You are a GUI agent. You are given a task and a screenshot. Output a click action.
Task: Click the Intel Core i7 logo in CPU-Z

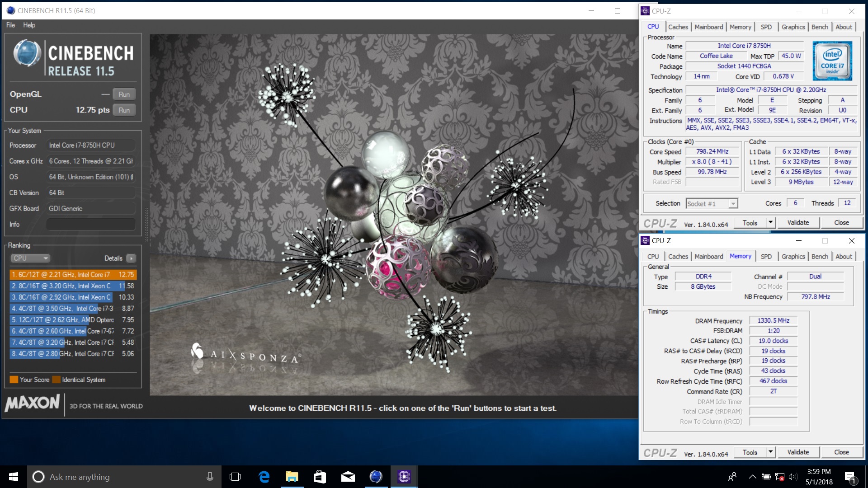(832, 61)
